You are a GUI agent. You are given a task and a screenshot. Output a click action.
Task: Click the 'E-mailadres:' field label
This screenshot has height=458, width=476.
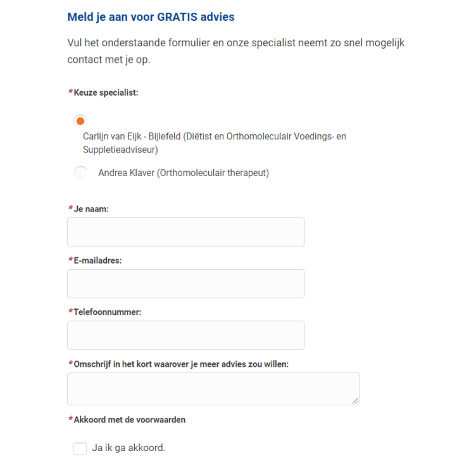pyautogui.click(x=98, y=260)
